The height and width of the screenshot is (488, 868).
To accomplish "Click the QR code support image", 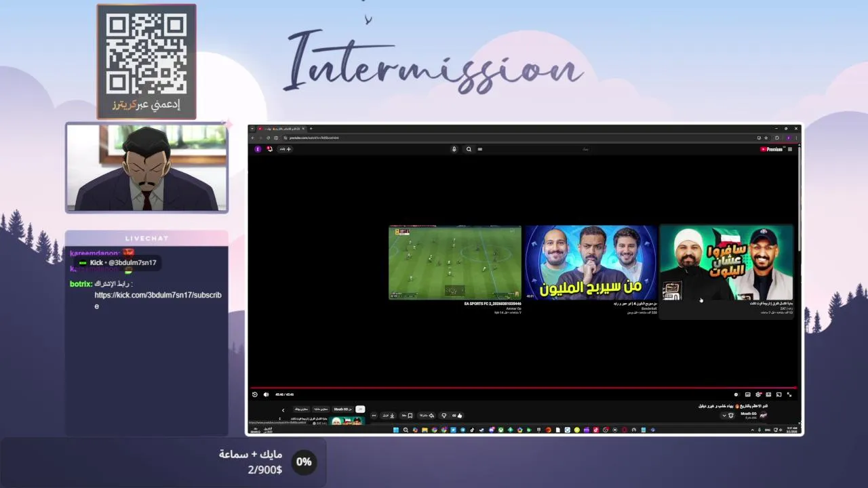I will 146,54.
